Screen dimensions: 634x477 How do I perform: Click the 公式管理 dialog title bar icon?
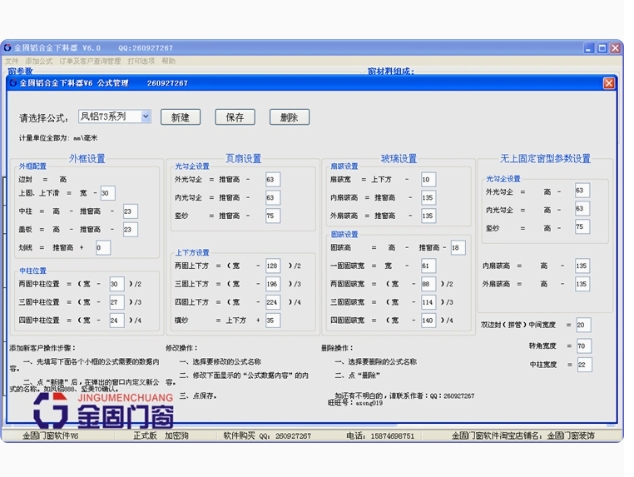click(13, 83)
